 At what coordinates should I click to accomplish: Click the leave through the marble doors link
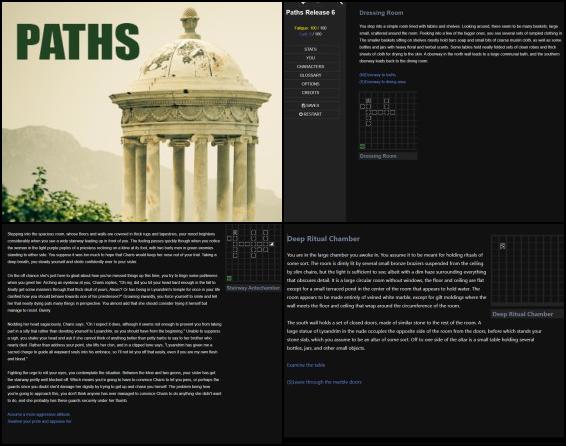(324, 382)
